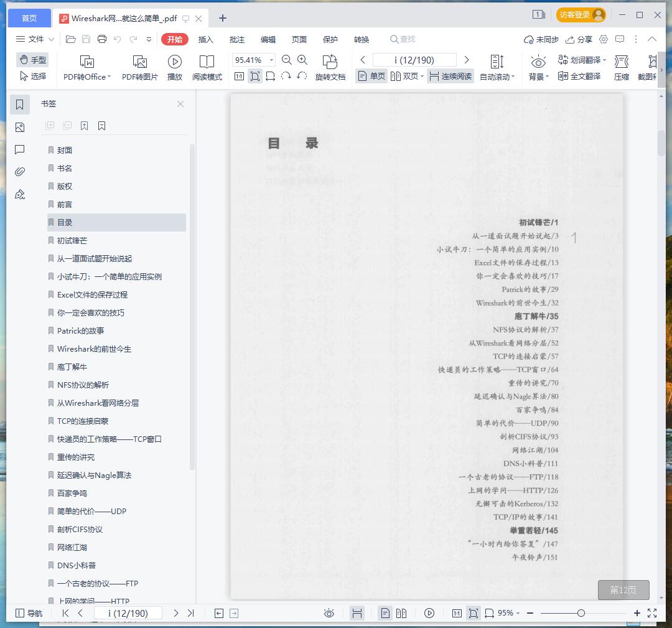The image size is (672, 628).
Task: Click 访客登录 login button
Action: (581, 15)
